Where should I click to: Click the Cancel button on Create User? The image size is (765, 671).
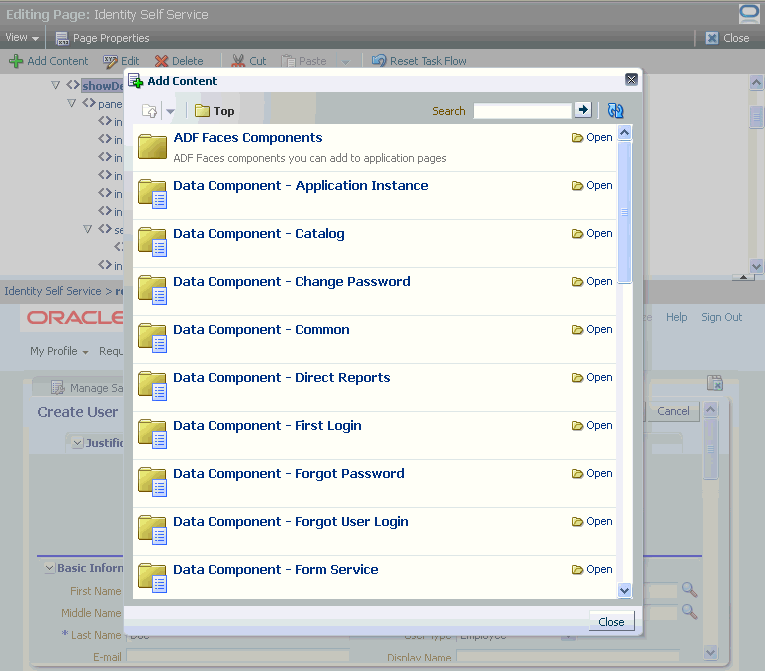673,411
